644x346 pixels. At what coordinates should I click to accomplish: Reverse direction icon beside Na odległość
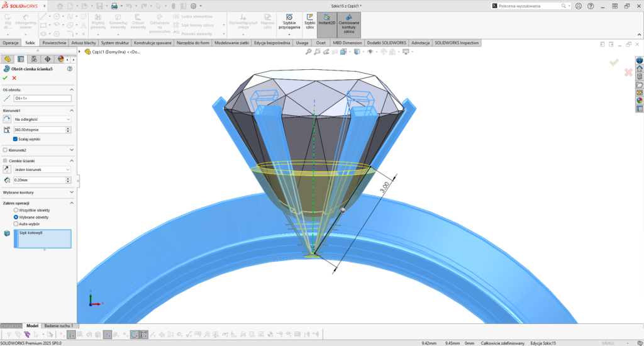coord(7,119)
